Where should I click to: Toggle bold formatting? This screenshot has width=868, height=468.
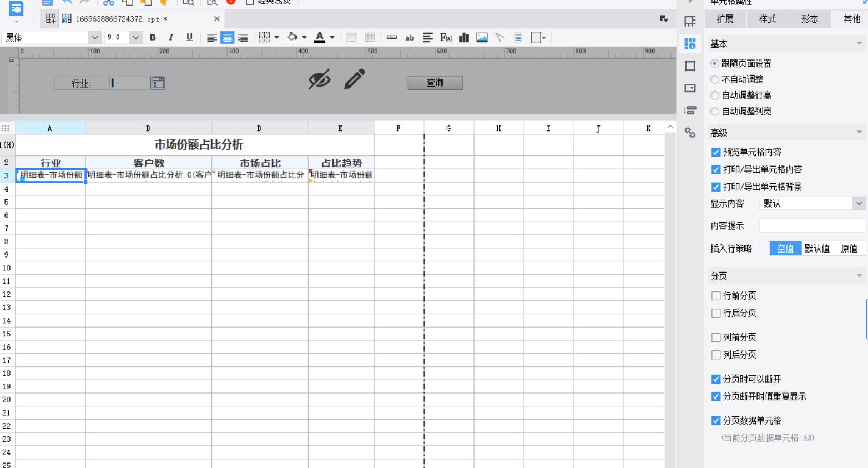tap(153, 37)
